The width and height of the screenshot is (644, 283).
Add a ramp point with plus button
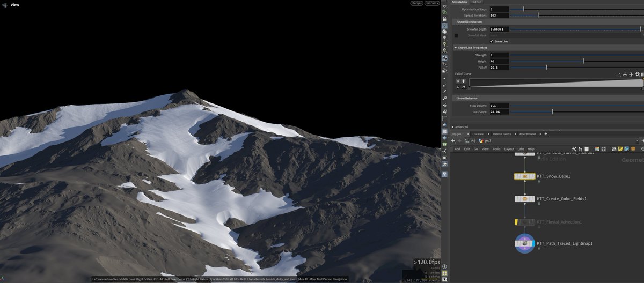pos(464,81)
